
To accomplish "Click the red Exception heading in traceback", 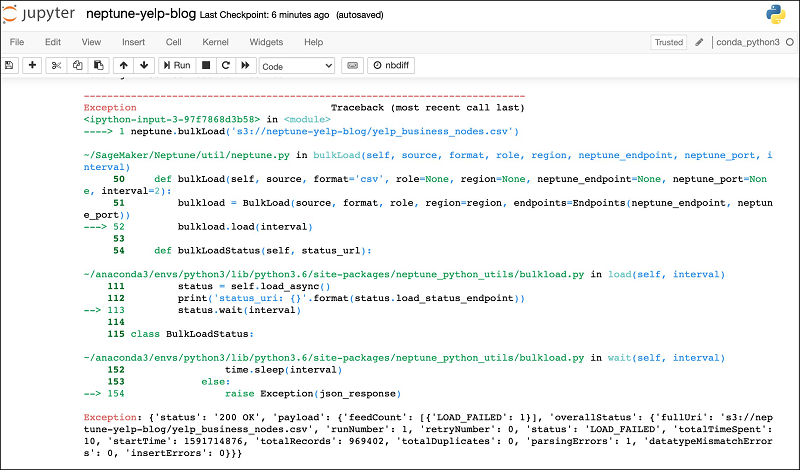I will (110, 108).
